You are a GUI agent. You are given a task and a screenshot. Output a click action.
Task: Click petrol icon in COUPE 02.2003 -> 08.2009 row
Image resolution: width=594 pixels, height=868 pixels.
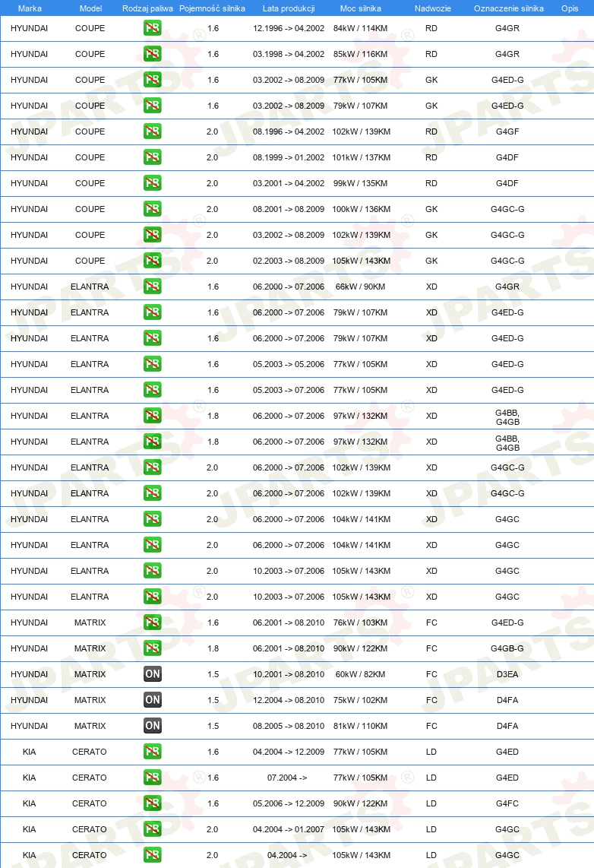(x=152, y=260)
